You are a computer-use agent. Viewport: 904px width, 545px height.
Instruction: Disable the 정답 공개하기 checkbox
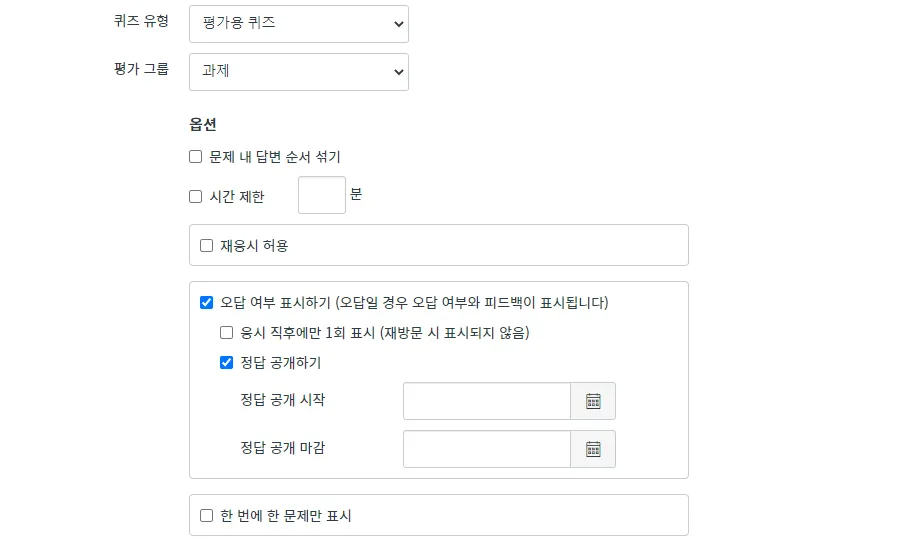[x=227, y=363]
